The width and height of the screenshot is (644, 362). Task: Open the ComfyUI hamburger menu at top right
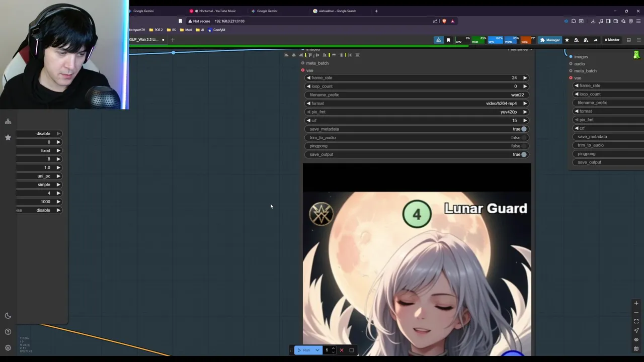click(x=639, y=40)
